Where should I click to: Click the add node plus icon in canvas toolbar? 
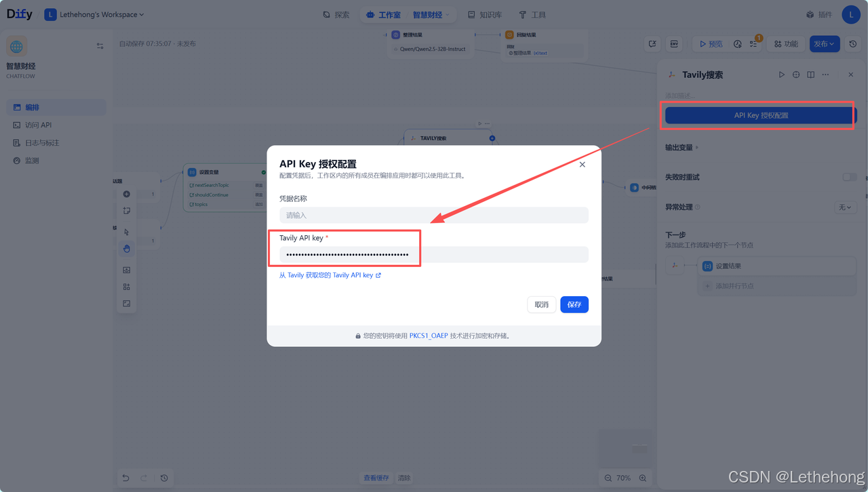tap(127, 194)
